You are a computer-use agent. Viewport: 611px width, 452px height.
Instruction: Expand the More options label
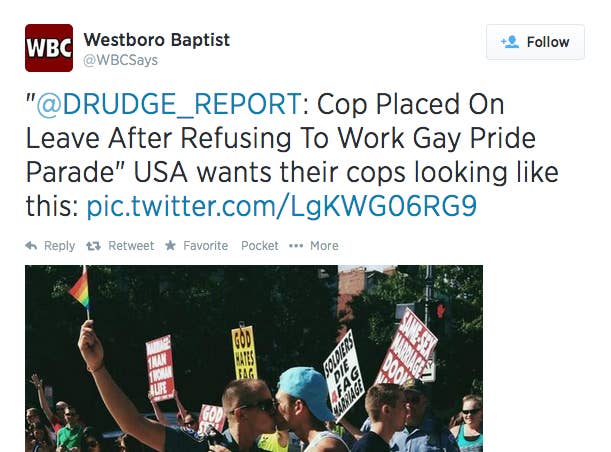coord(324,246)
